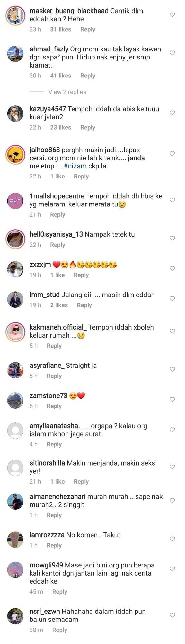Reply to sitinorshilla's comment
Image resolution: width=185 pixels, height=644 pixels.
81,482
